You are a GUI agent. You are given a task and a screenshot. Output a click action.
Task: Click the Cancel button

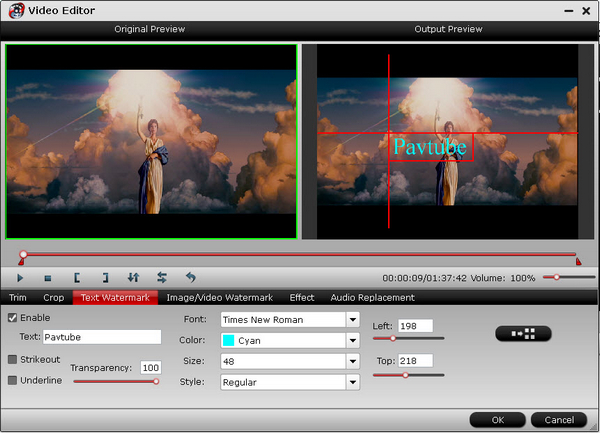click(559, 420)
